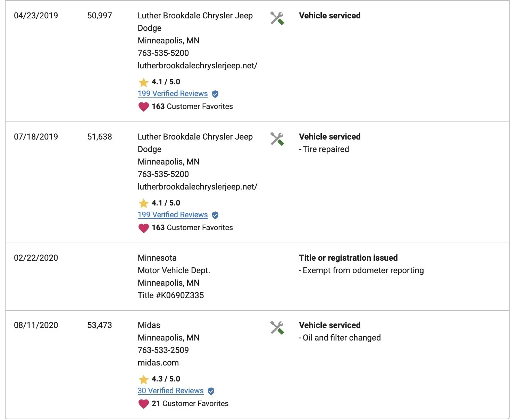Click the service wrench icon for Midas entry
The height and width of the screenshot is (420, 511).
coord(277,328)
